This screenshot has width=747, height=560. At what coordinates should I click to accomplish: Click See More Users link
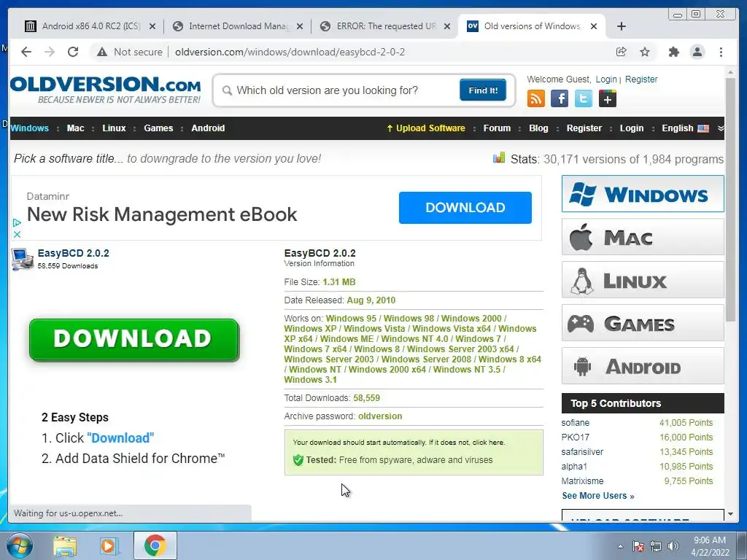598,496
